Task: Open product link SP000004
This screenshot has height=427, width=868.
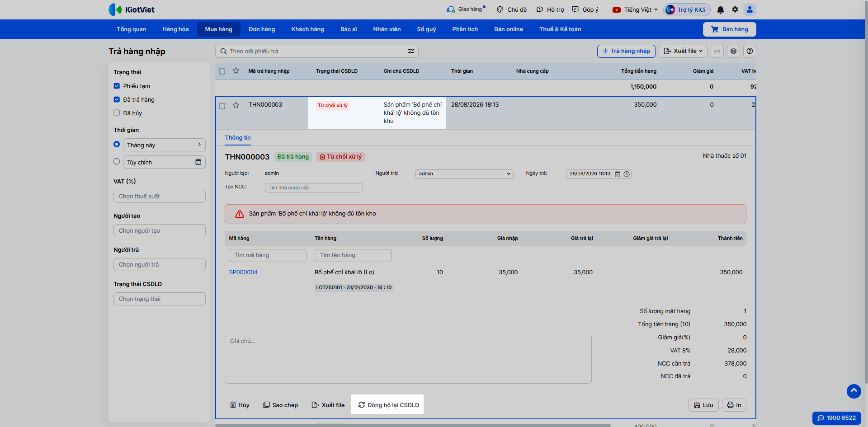Action: tap(243, 272)
